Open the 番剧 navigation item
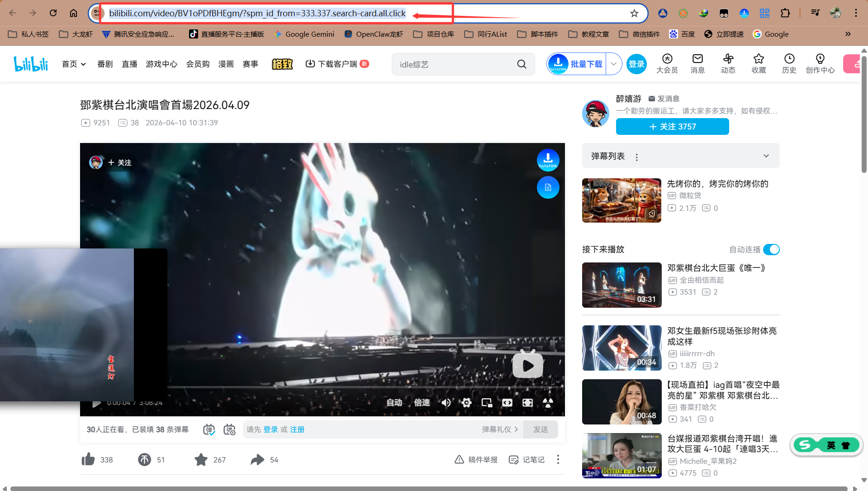This screenshot has height=491, width=868. coord(105,64)
